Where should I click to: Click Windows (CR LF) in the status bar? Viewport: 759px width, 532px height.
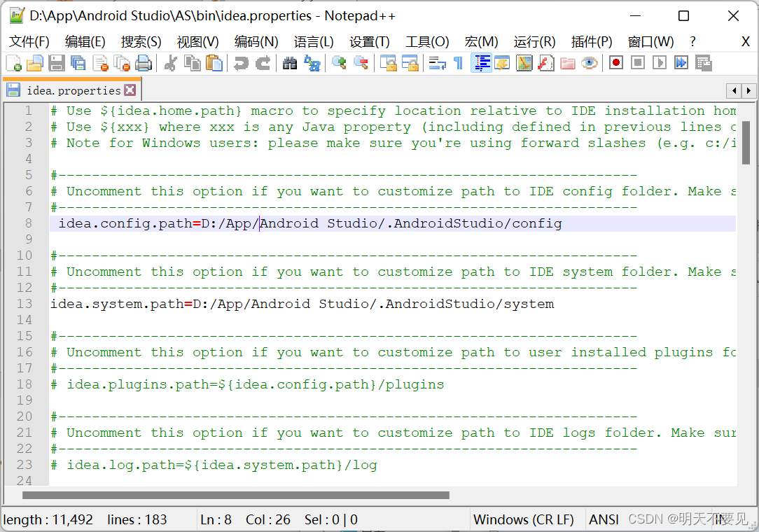click(523, 519)
